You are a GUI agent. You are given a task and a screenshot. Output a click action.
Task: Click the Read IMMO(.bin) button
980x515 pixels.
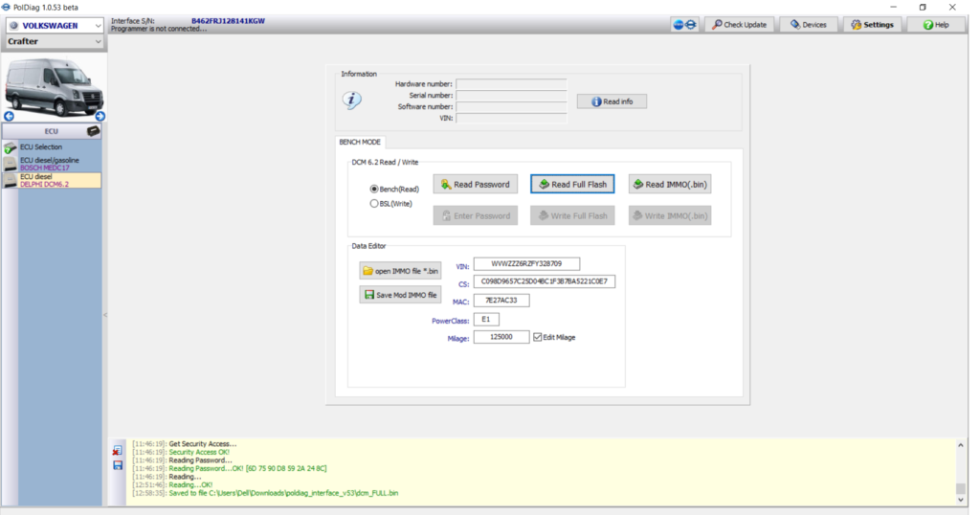(670, 185)
